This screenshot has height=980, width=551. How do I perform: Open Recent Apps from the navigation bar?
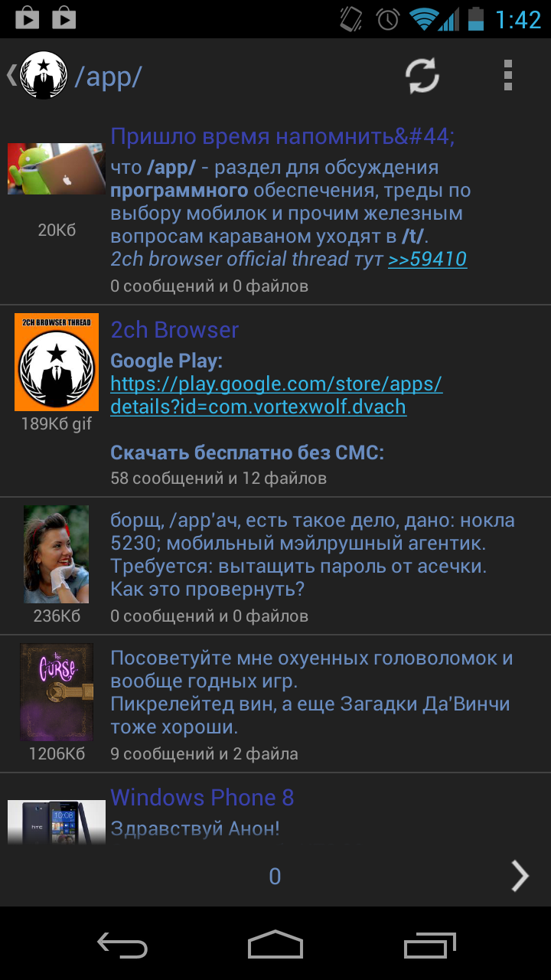tap(429, 944)
